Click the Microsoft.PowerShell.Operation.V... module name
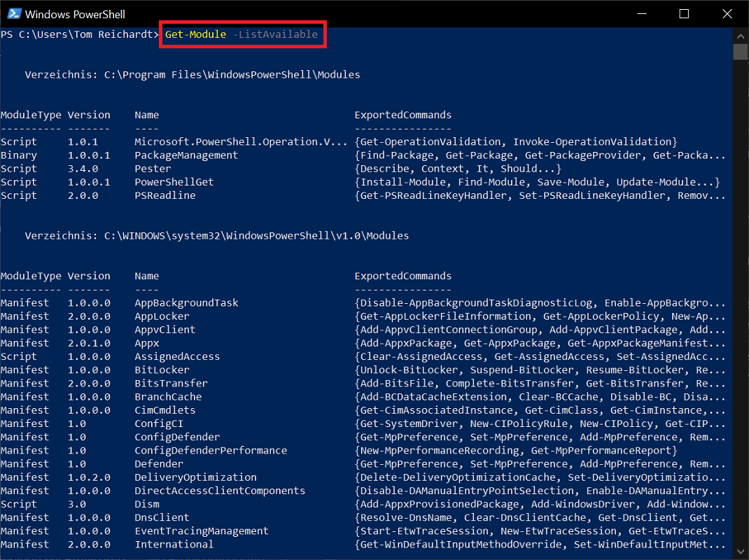The width and height of the screenshot is (749, 560). click(x=241, y=142)
